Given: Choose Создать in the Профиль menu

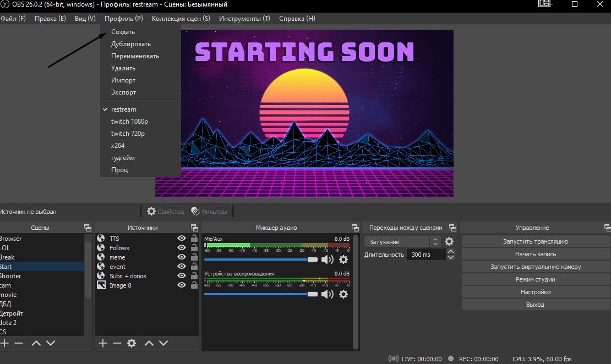Looking at the screenshot, I should pyautogui.click(x=123, y=32).
